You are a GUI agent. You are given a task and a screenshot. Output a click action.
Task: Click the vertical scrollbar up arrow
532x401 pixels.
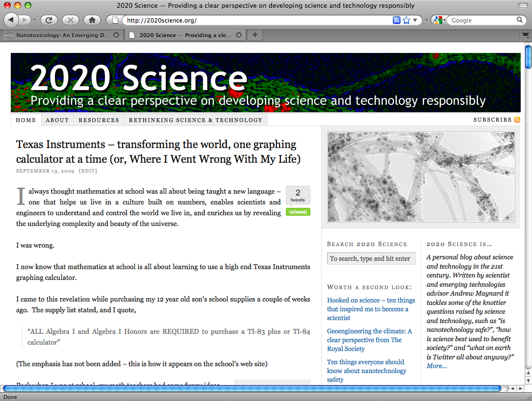528,373
